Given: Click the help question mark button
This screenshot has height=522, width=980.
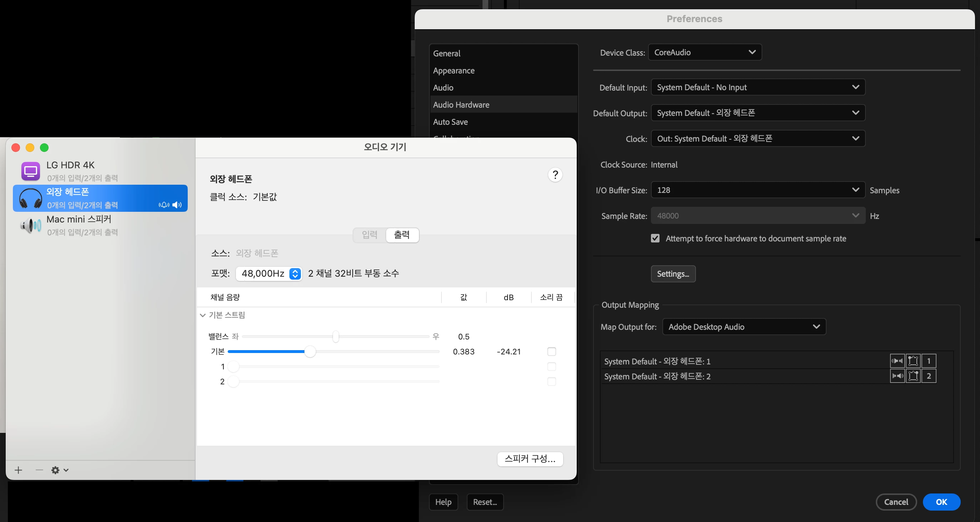Looking at the screenshot, I should coord(555,175).
